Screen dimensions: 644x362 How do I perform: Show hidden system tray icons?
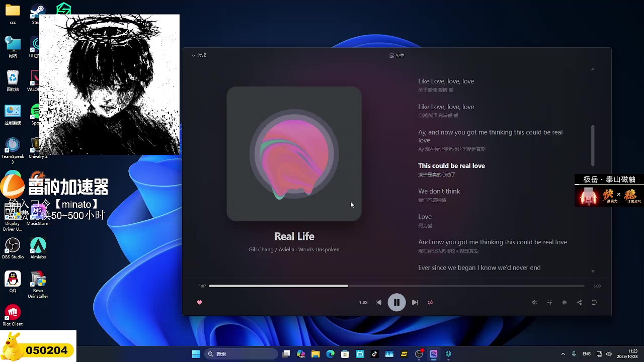[x=563, y=354]
